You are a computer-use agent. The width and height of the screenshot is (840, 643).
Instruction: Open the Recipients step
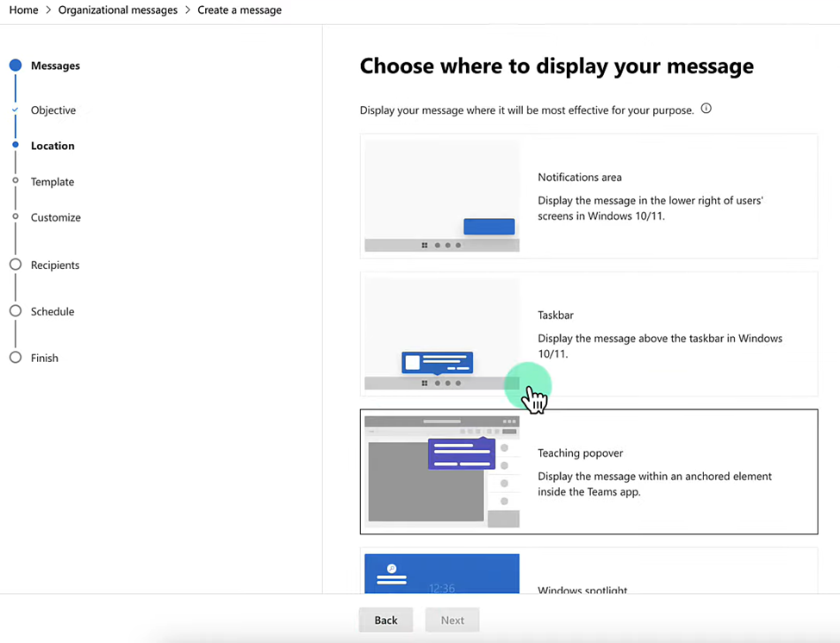[54, 265]
